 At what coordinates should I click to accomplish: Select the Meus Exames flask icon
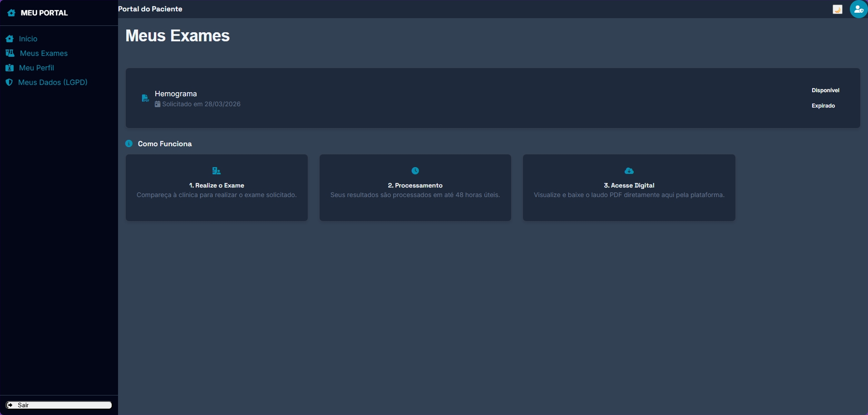pos(10,53)
